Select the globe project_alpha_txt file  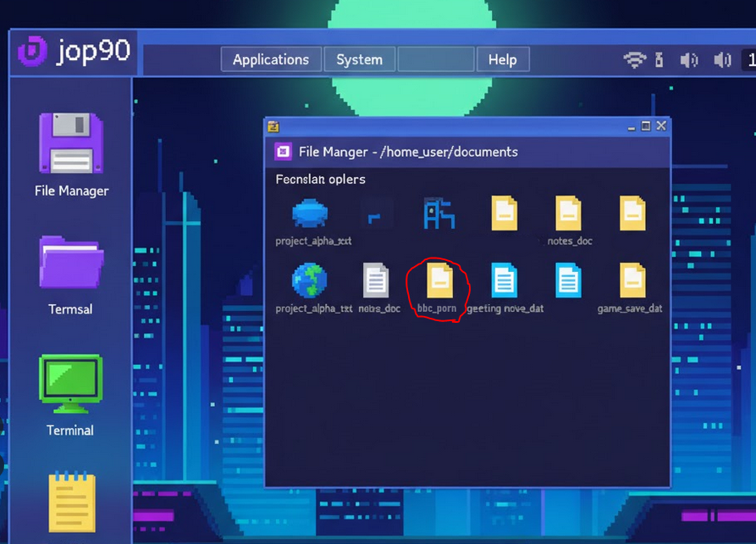[x=310, y=280]
